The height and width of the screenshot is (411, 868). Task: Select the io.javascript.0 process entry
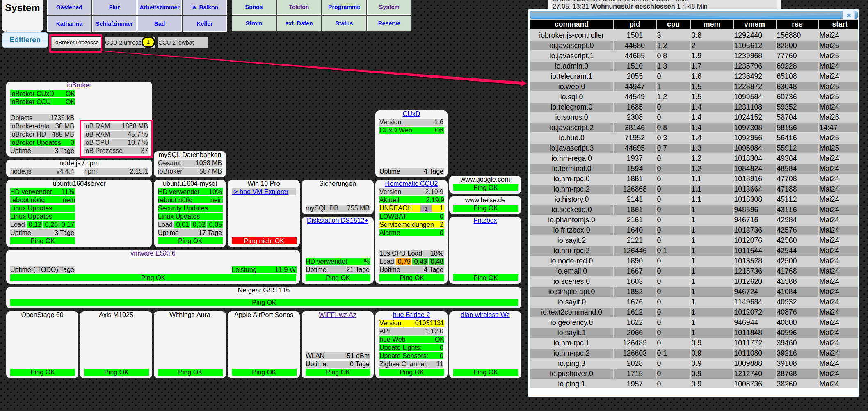point(694,46)
